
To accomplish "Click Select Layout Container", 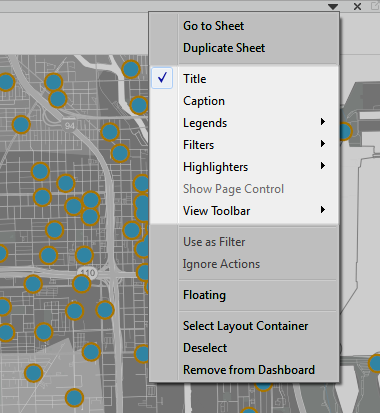I will [244, 326].
